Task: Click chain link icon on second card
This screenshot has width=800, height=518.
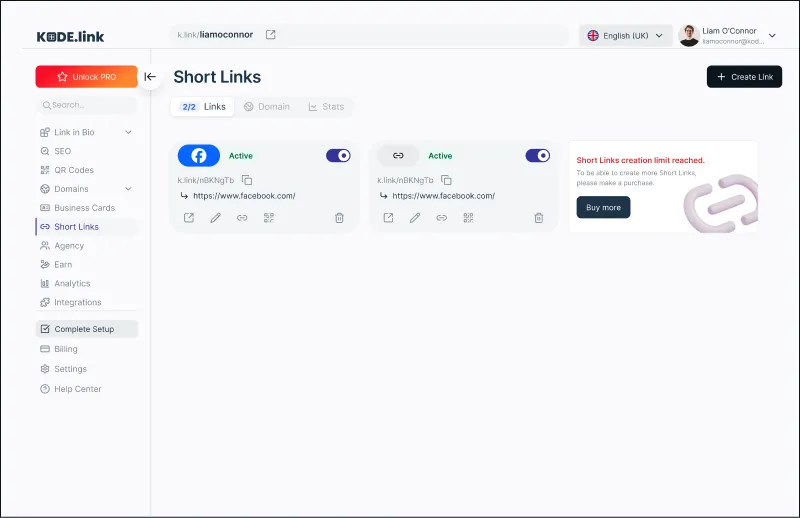Action: tap(441, 217)
